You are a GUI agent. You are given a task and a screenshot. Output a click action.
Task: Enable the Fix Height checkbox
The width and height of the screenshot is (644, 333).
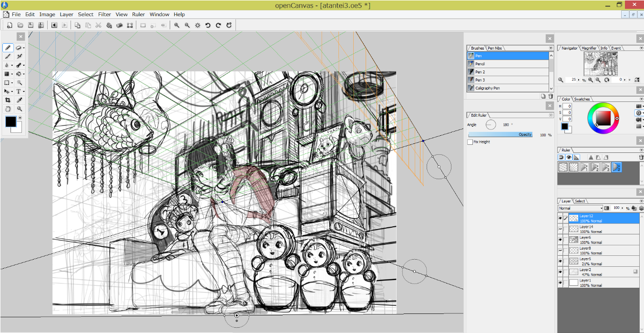coord(470,142)
